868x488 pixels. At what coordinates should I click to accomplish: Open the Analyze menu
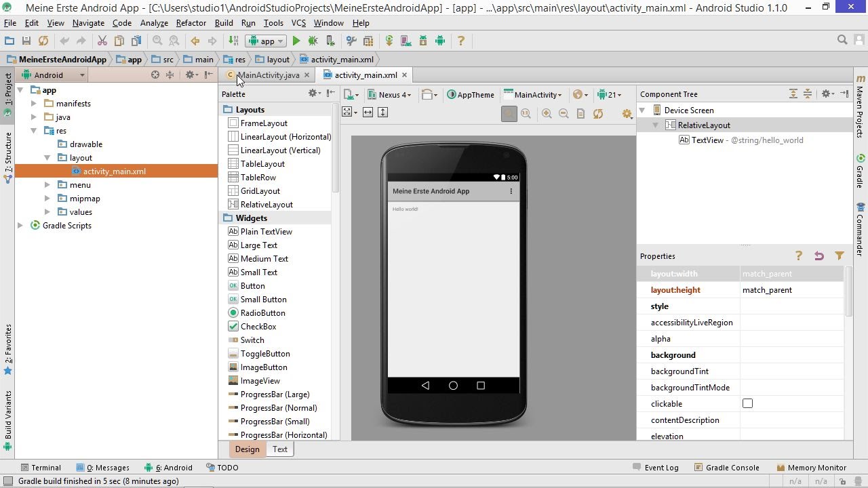pos(154,22)
